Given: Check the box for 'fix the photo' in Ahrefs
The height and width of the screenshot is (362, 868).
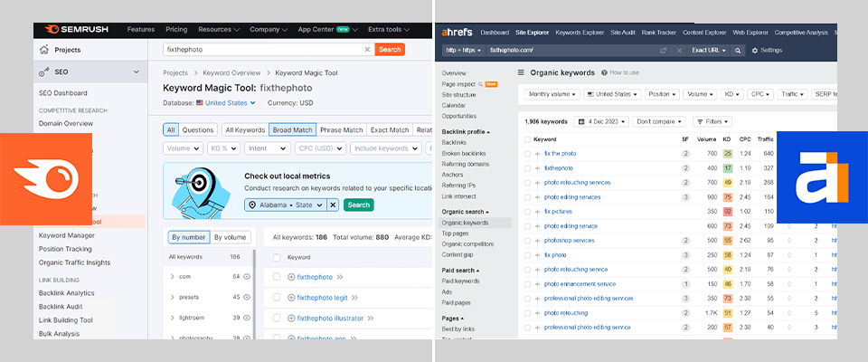Looking at the screenshot, I should click(527, 154).
